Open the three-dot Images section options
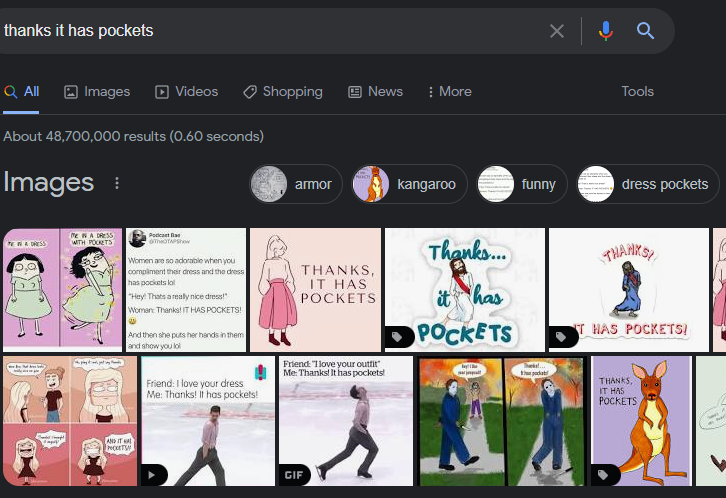726x498 pixels. 117,183
